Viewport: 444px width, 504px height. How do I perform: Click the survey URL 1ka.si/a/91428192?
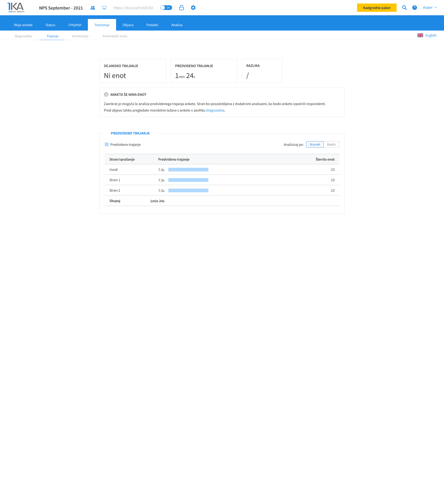click(x=133, y=8)
